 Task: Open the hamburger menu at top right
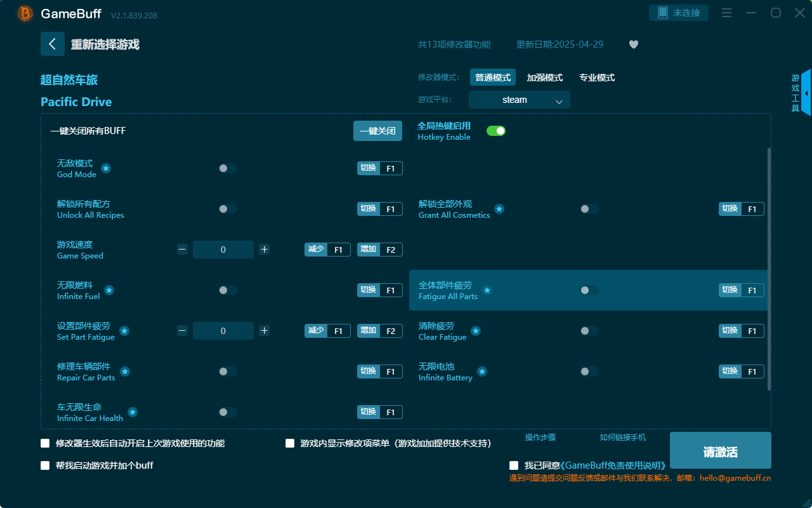click(x=726, y=13)
